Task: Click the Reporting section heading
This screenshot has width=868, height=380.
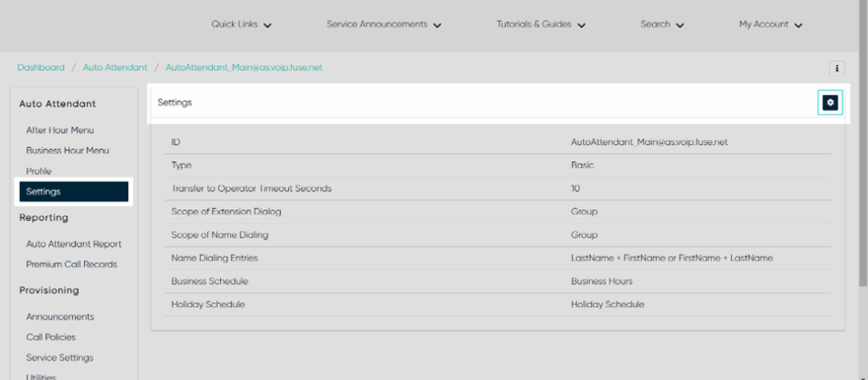Action: click(43, 218)
